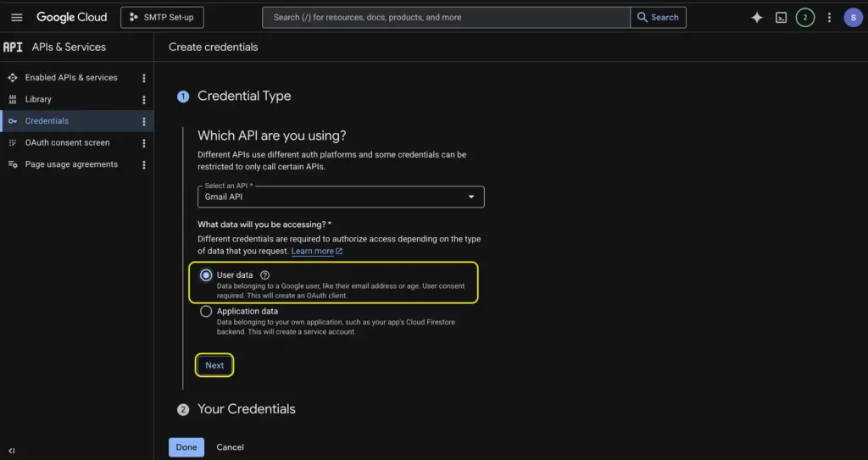Click the Page usage agreements icon
The height and width of the screenshot is (460, 868).
tap(13, 164)
